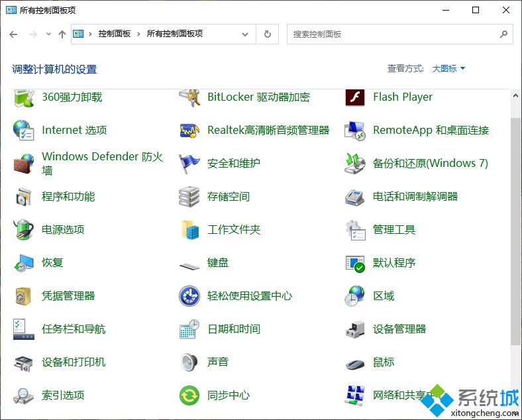The image size is (522, 420).
Task: Refresh the control panel view
Action: [x=268, y=34]
